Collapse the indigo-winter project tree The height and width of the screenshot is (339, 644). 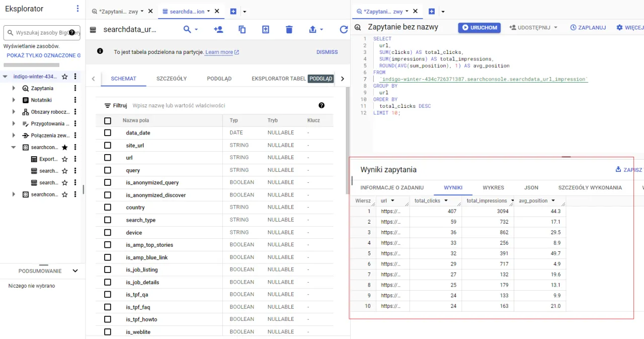click(x=4, y=77)
